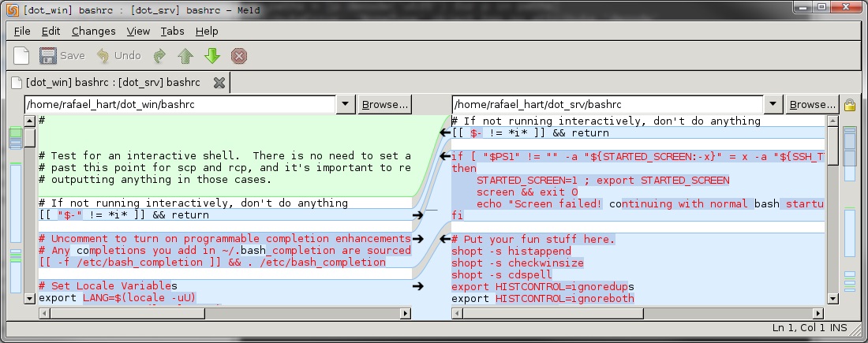Click the line '[[ -f /etc/bash_completion ]]'
868x343 pixels.
pyautogui.click(x=212, y=263)
